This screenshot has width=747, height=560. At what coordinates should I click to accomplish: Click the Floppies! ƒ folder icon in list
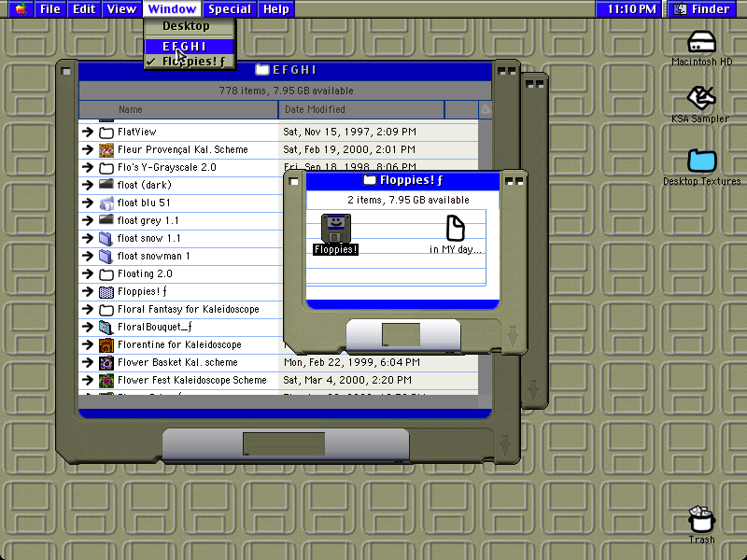(x=106, y=292)
